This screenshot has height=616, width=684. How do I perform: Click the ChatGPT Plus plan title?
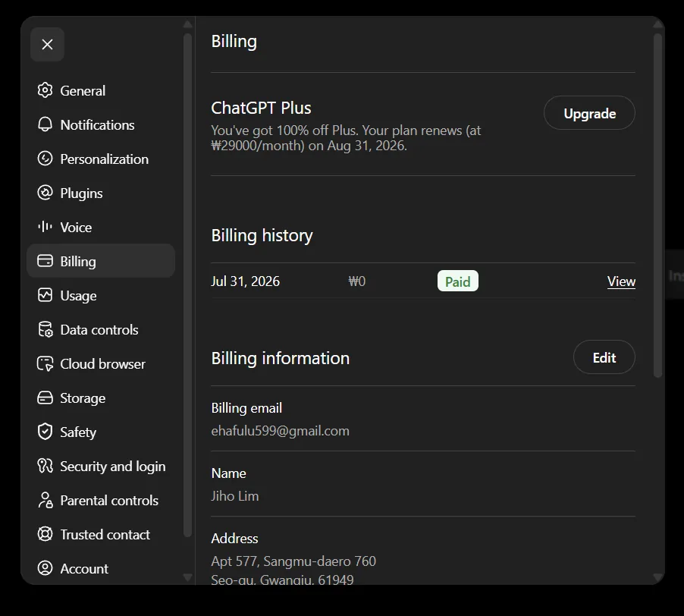click(261, 108)
